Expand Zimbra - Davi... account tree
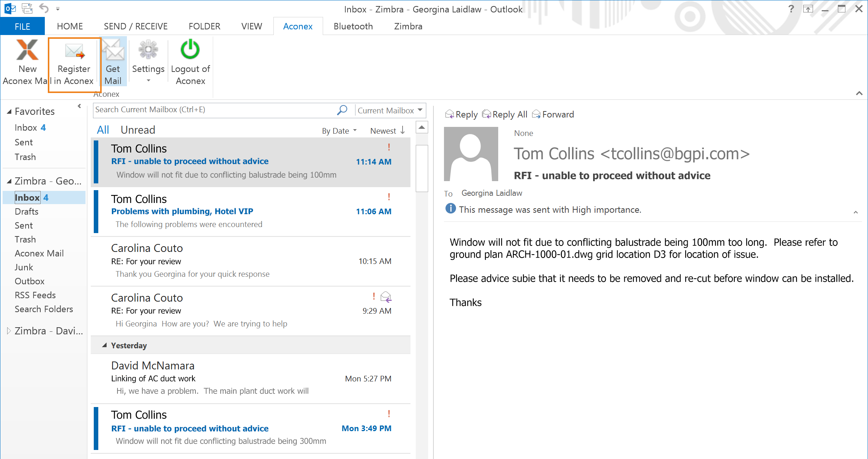 9,331
